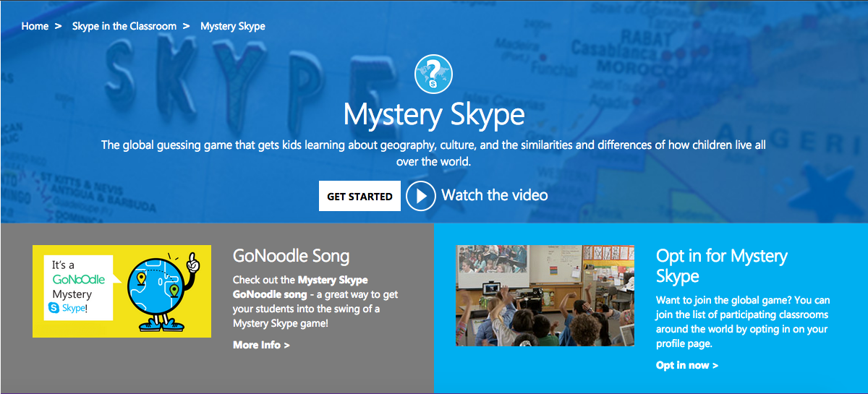
Task: Open the classroom photo thumbnail
Action: [545, 296]
